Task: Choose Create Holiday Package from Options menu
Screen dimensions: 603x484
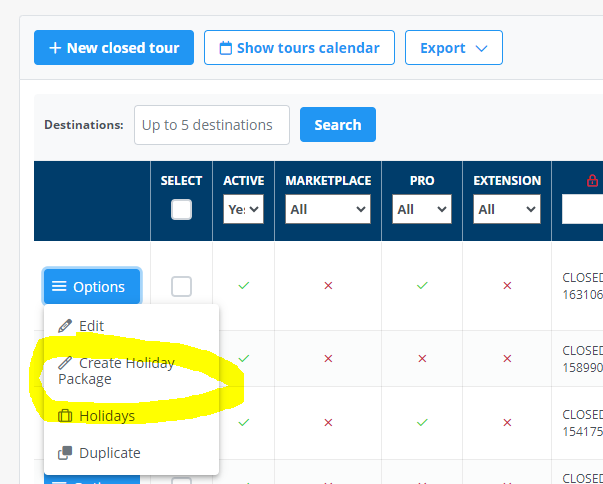Action: 116,371
